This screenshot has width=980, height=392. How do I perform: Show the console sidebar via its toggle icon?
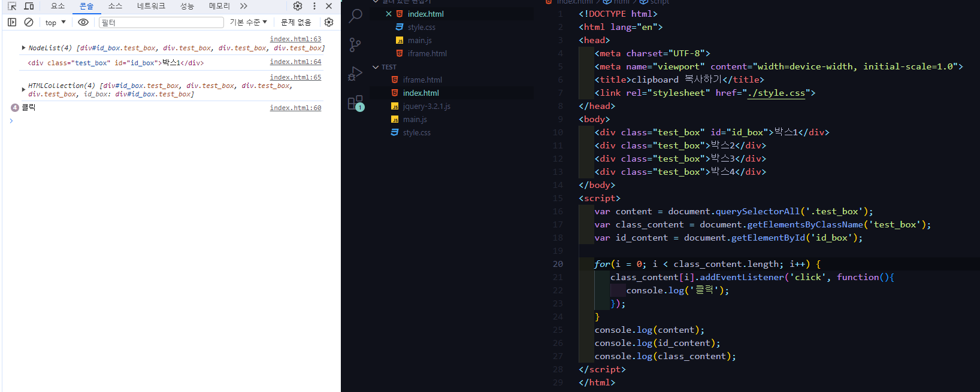click(x=12, y=22)
